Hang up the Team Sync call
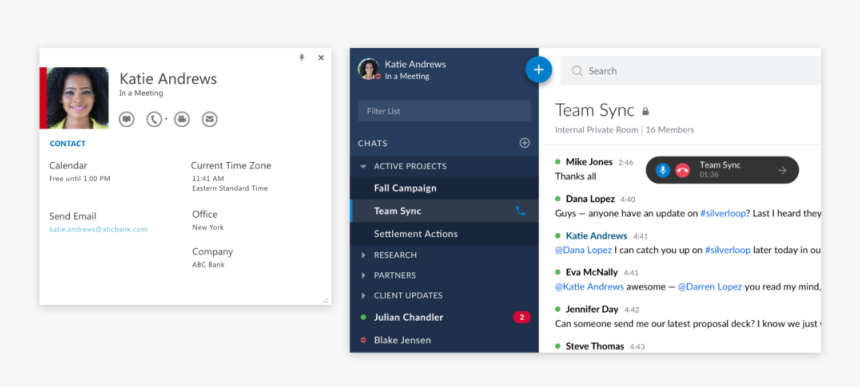The width and height of the screenshot is (860, 387). pyautogui.click(x=682, y=170)
